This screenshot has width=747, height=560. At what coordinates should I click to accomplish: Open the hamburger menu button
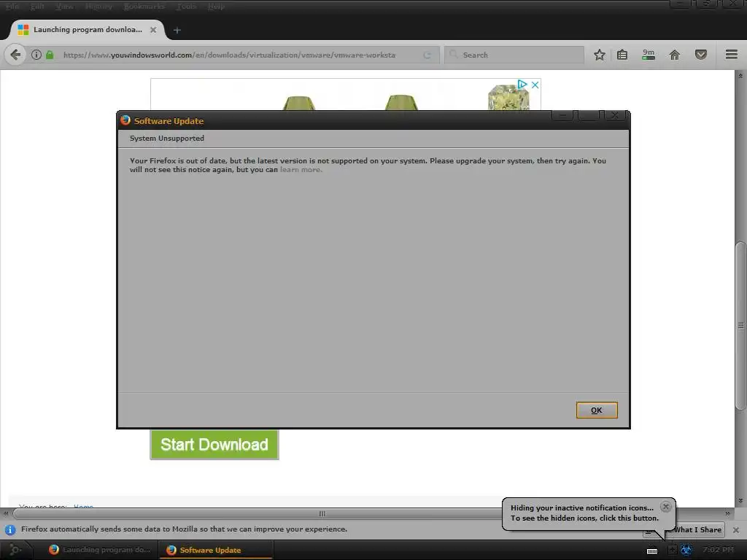pos(731,54)
